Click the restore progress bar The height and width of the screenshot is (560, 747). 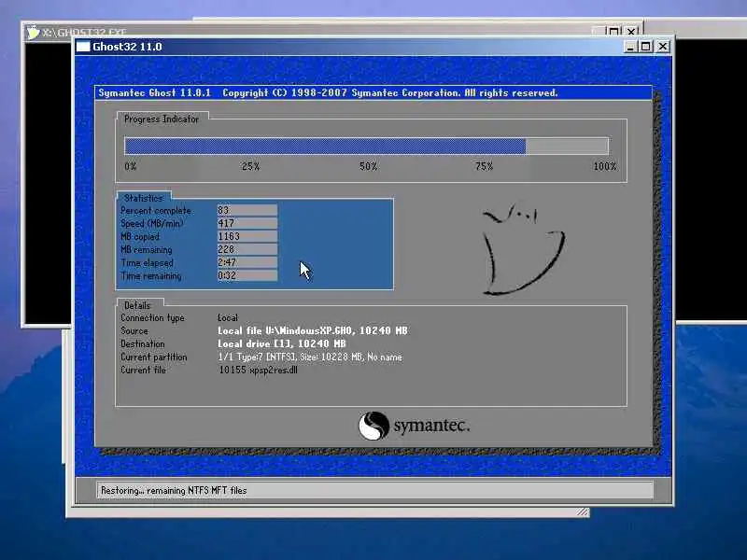pyautogui.click(x=366, y=146)
